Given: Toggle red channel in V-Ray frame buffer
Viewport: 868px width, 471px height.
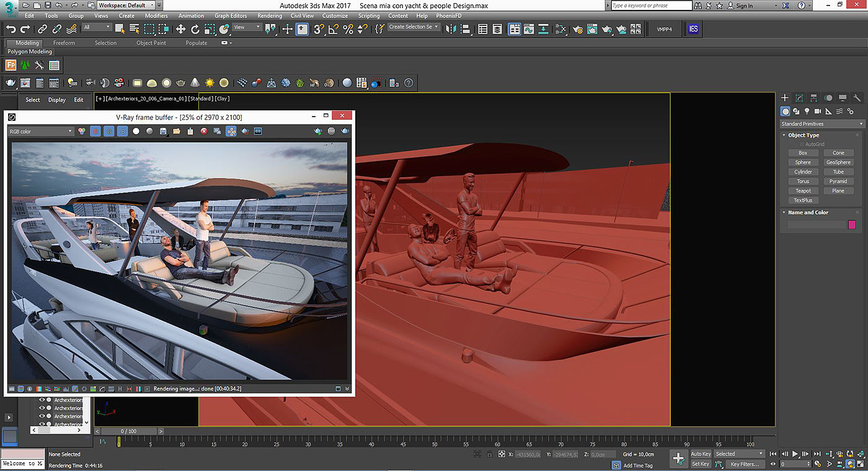Looking at the screenshot, I should pos(95,131).
